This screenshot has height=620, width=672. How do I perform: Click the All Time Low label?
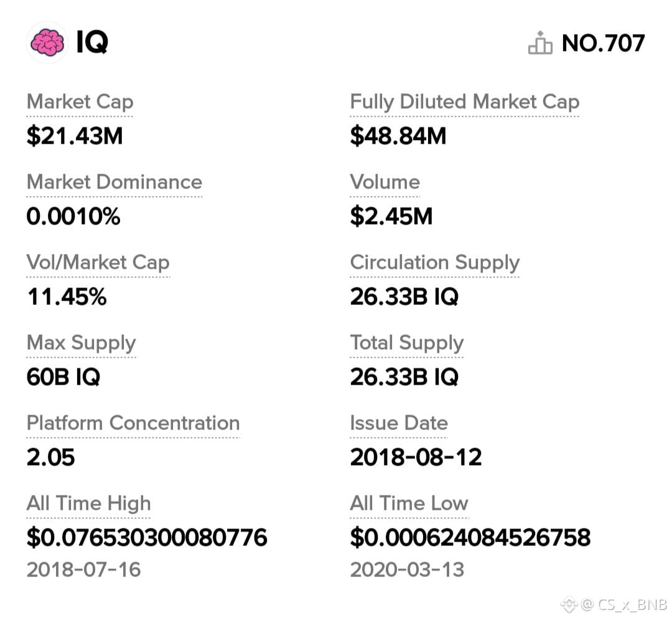[409, 504]
